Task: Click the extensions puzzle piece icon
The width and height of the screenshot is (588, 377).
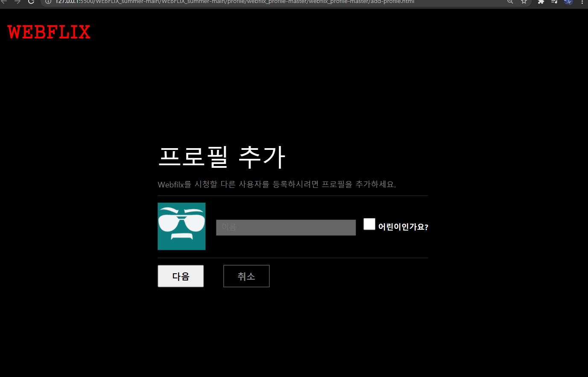Action: pos(541,3)
